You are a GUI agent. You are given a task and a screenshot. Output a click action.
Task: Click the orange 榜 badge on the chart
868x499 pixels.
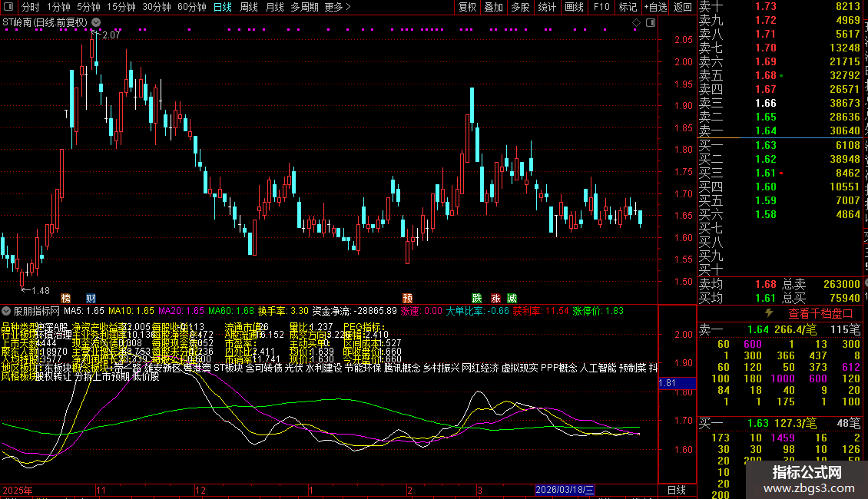coord(66,298)
